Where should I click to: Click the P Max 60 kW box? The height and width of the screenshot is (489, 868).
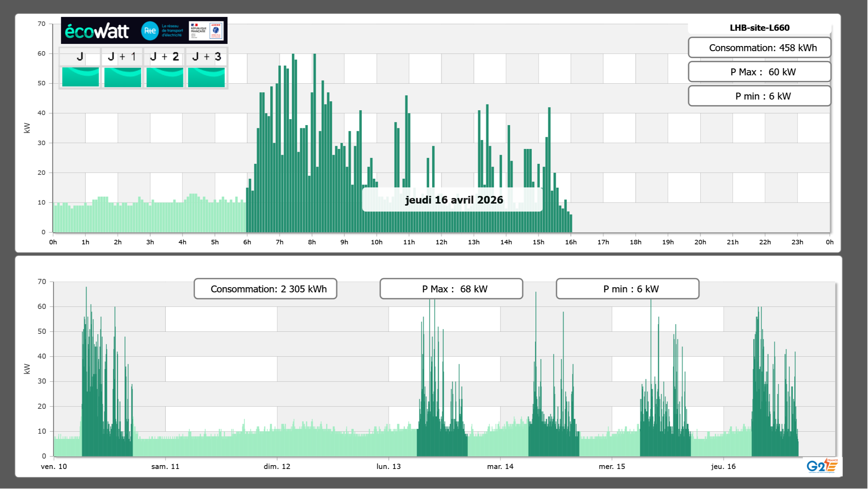coord(759,72)
